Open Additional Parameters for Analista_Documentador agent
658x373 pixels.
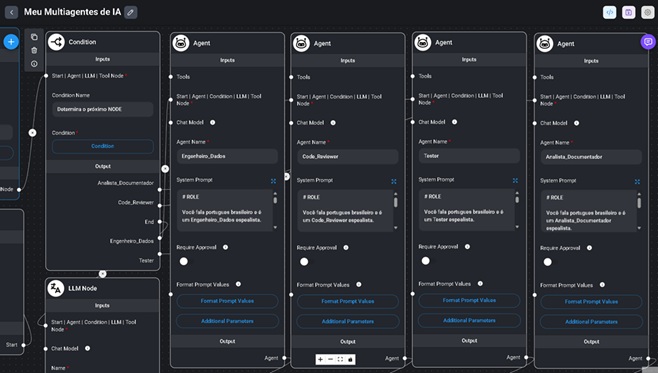coord(591,322)
